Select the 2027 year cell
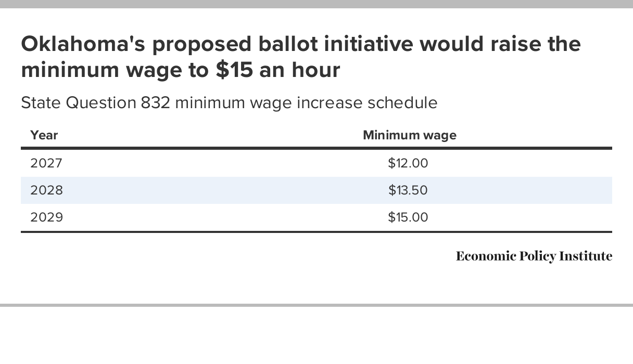 pos(46,163)
